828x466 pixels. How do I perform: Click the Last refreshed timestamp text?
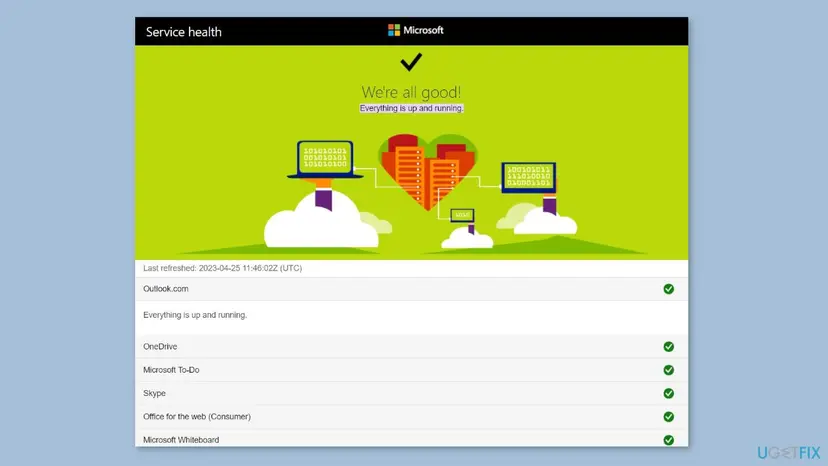click(x=222, y=268)
